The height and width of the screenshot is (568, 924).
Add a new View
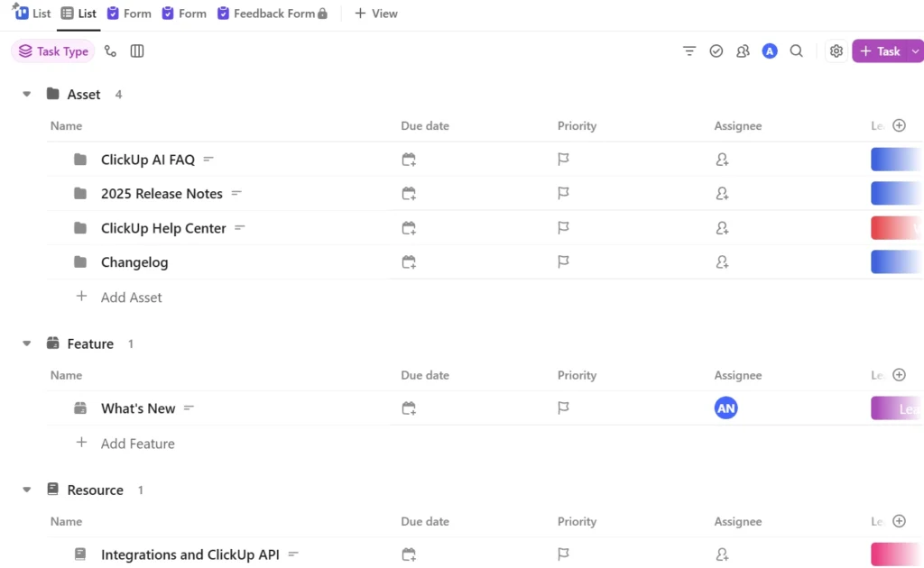(376, 13)
